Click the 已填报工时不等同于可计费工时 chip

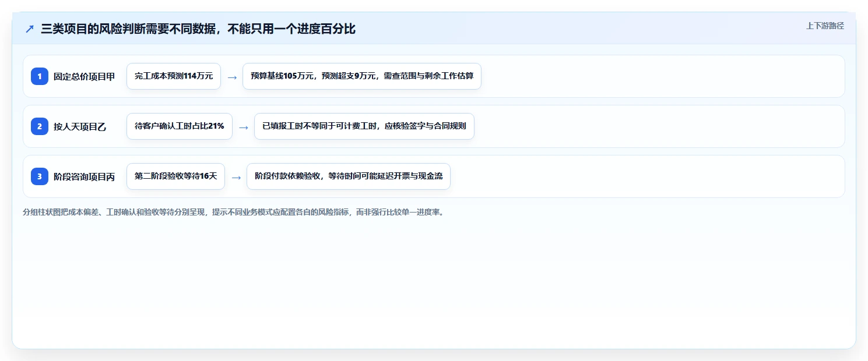click(364, 126)
